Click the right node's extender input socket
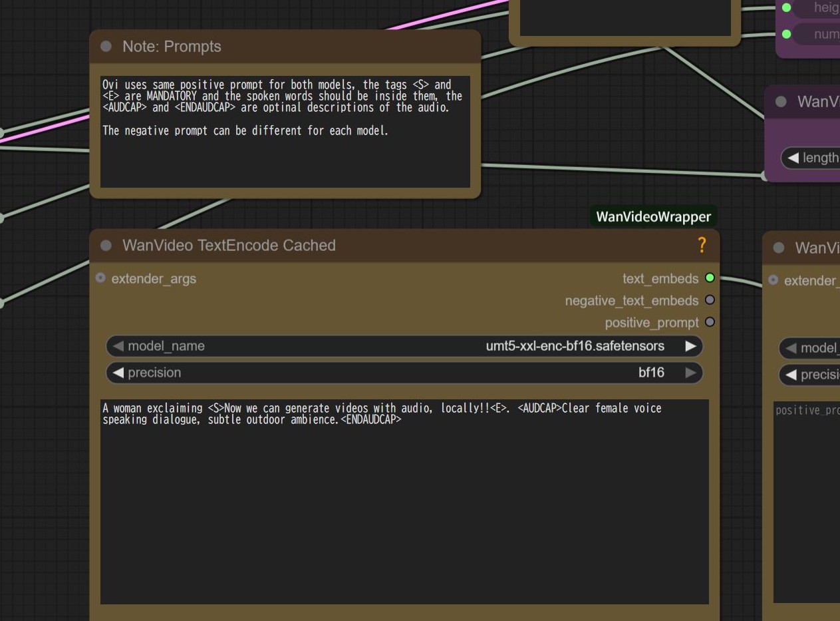The image size is (840, 621). (773, 280)
